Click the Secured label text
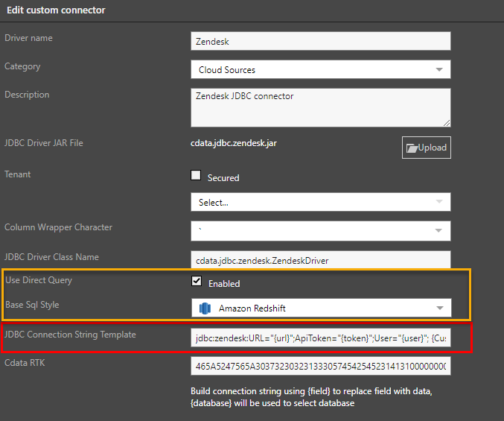Viewport: 504px width, 421px height. [x=223, y=178]
